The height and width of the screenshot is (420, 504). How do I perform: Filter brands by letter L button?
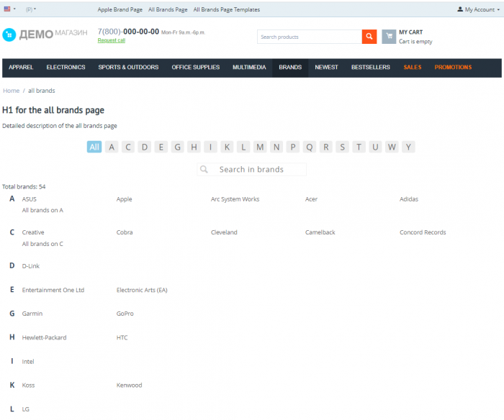point(243,147)
